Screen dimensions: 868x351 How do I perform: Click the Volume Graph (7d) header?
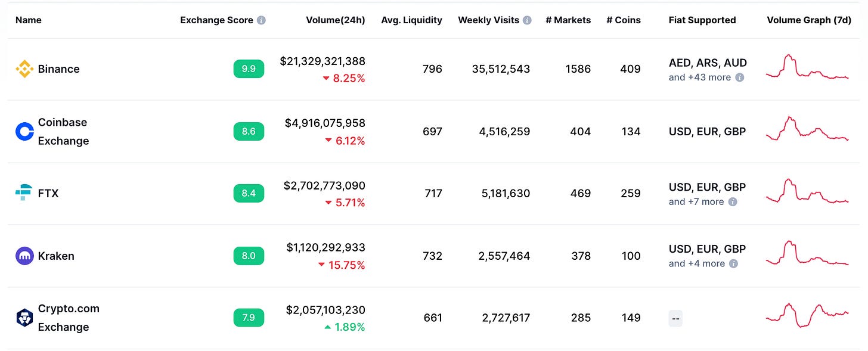coord(809,20)
